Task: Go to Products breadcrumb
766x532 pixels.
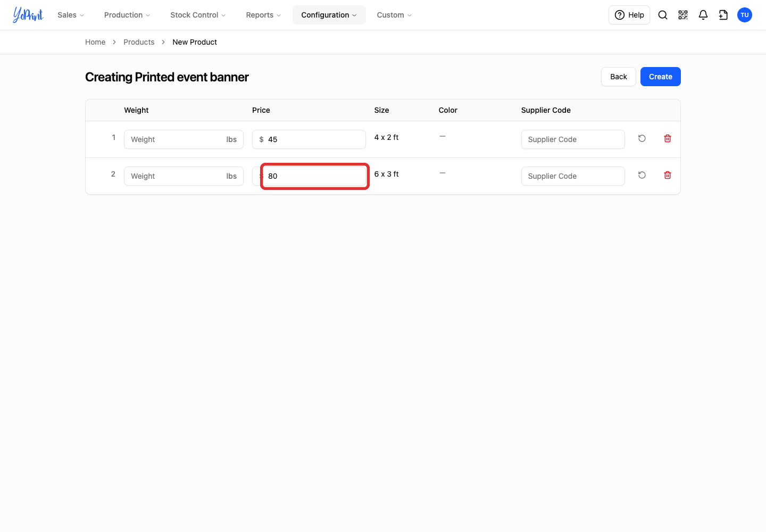Action: pyautogui.click(x=139, y=42)
